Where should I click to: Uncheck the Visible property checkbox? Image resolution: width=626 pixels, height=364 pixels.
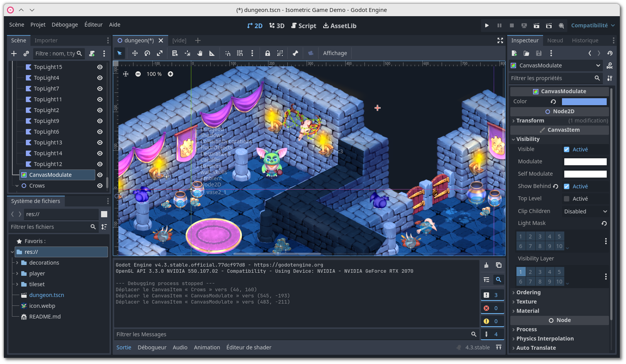coord(567,149)
